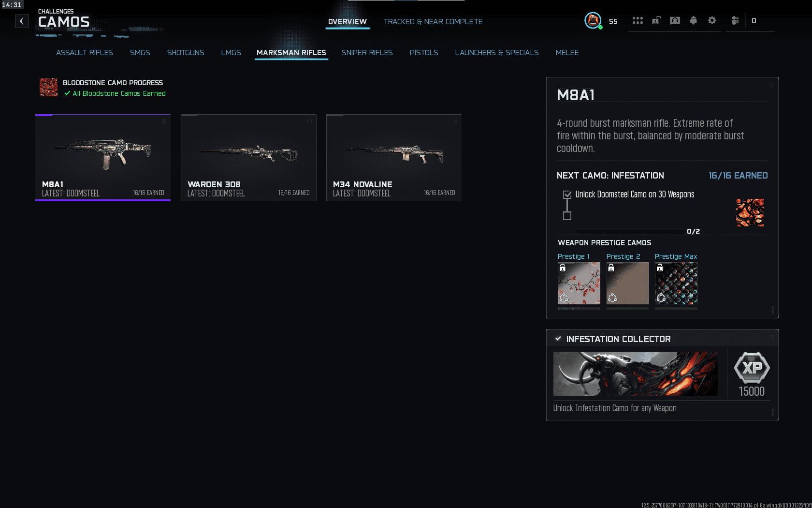Click the Bloodstone camo progress icon

(x=48, y=88)
